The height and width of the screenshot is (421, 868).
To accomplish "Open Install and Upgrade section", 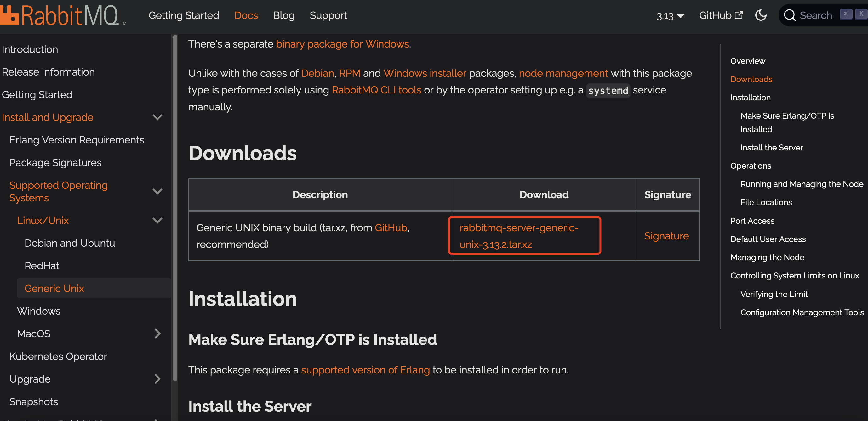I will (48, 117).
